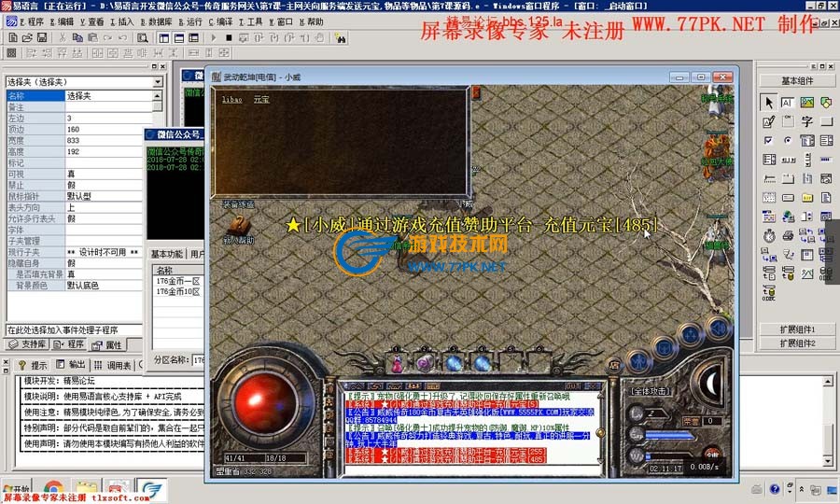Select the timer clock component icon

(769, 235)
